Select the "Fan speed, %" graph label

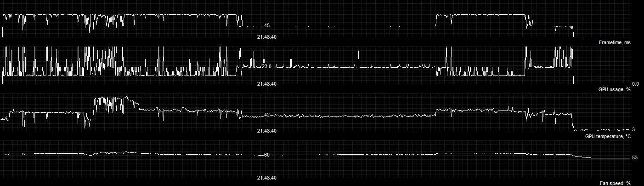coord(615,183)
